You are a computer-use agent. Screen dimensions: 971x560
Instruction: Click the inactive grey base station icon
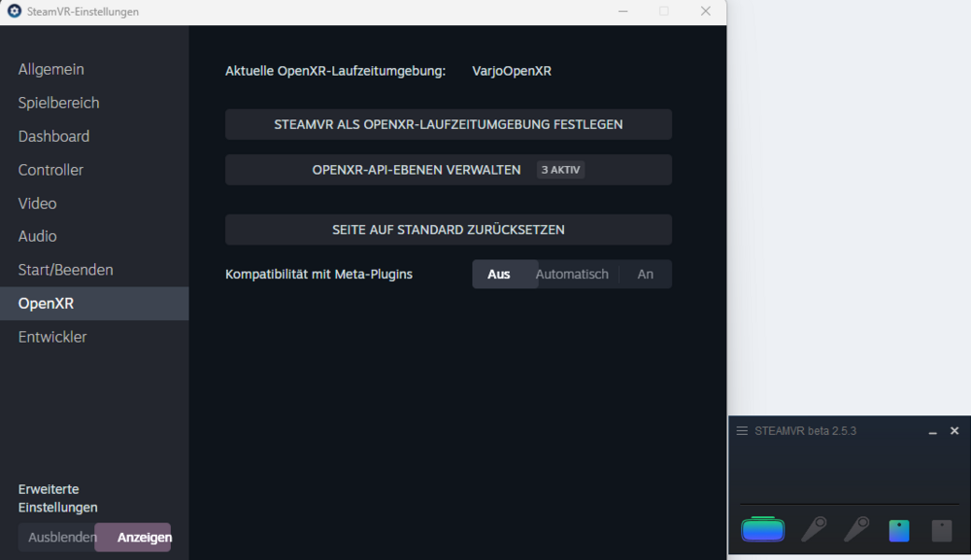[x=941, y=530]
